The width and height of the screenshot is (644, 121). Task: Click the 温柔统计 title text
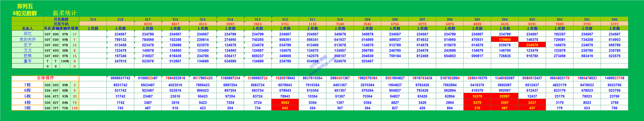coord(64,13)
